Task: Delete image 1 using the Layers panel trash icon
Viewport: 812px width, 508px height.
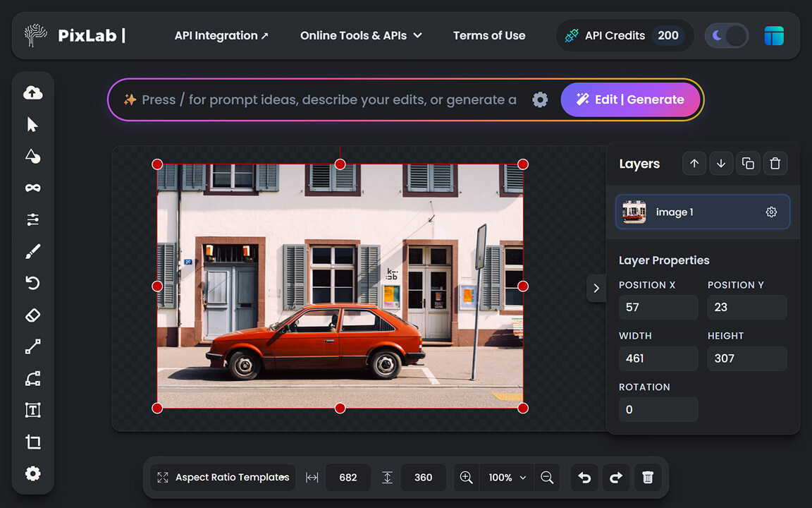Action: pyautogui.click(x=775, y=163)
